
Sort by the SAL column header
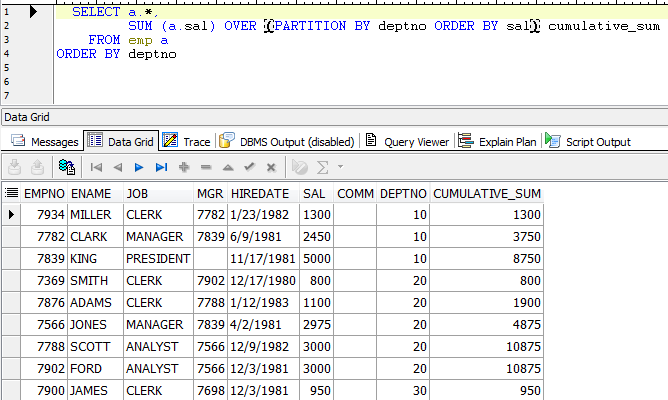click(x=314, y=192)
